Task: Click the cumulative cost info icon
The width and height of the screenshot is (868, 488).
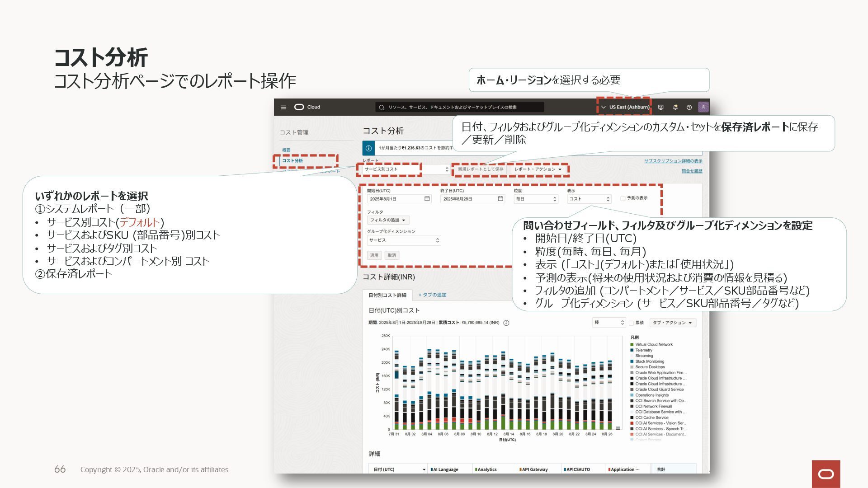Action: coord(506,323)
